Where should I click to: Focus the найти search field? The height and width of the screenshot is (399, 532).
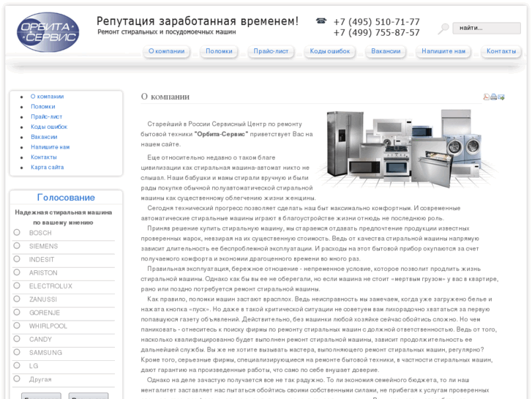click(x=487, y=28)
